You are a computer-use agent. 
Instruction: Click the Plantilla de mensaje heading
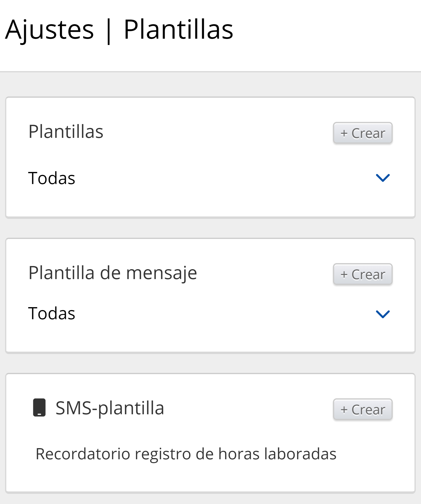coord(113,273)
